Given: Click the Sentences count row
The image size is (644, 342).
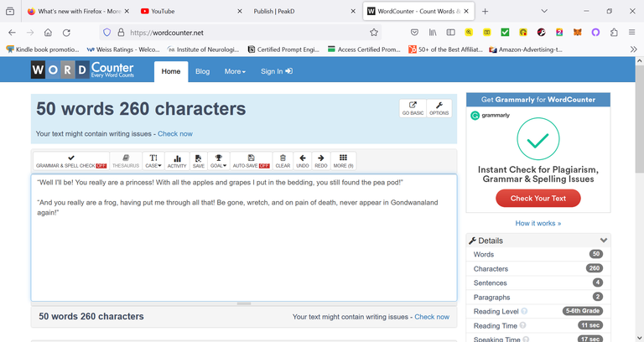Looking at the screenshot, I should [538, 282].
